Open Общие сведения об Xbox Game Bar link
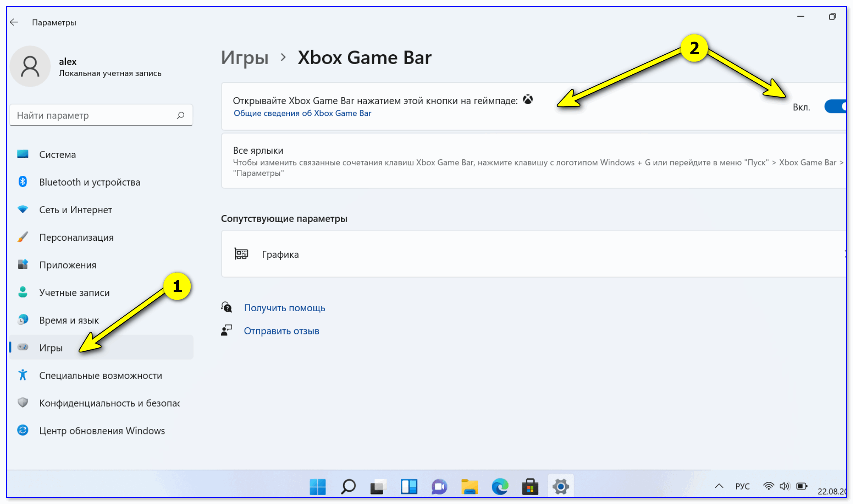This screenshot has height=504, width=853. click(x=302, y=113)
